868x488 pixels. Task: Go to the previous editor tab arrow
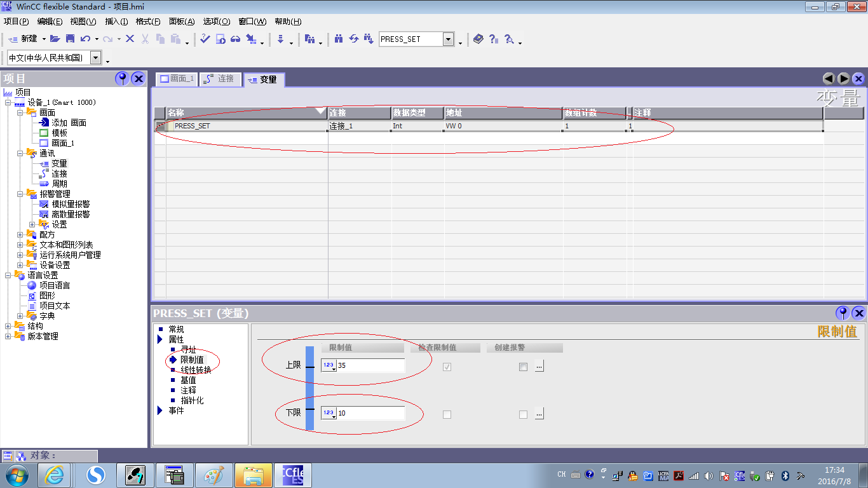[x=829, y=79]
